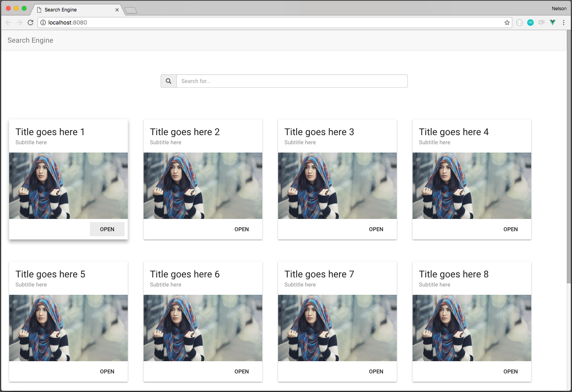572x392 pixels.
Task: Click the Search Engine header text
Action: click(30, 40)
